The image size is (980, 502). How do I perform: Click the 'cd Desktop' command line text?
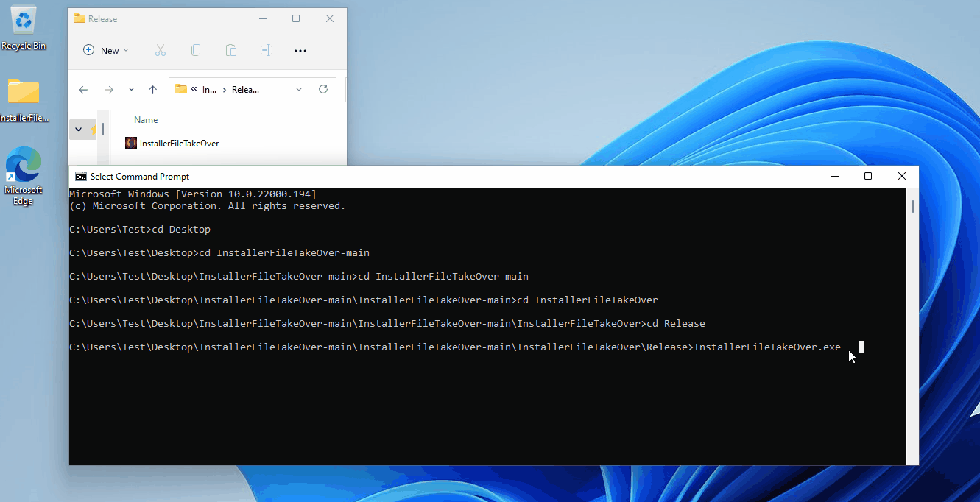click(x=181, y=230)
